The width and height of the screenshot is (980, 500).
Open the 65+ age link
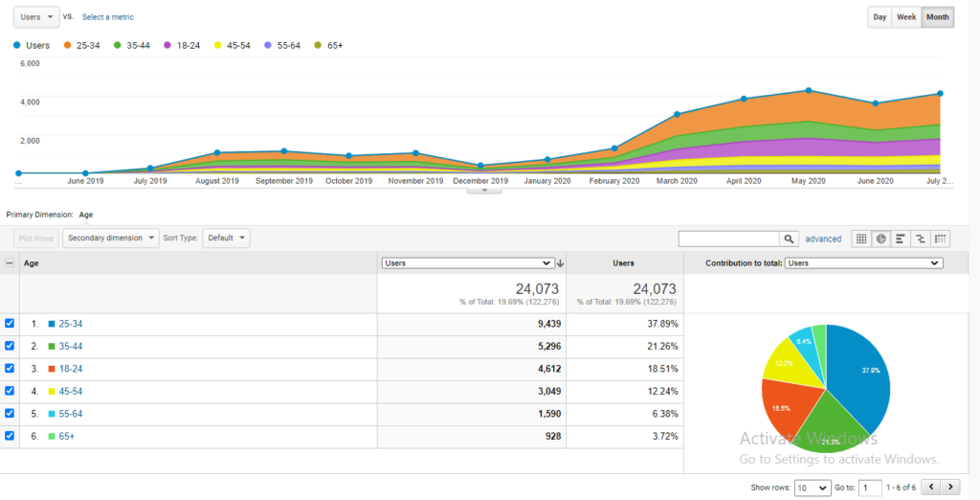tap(67, 437)
